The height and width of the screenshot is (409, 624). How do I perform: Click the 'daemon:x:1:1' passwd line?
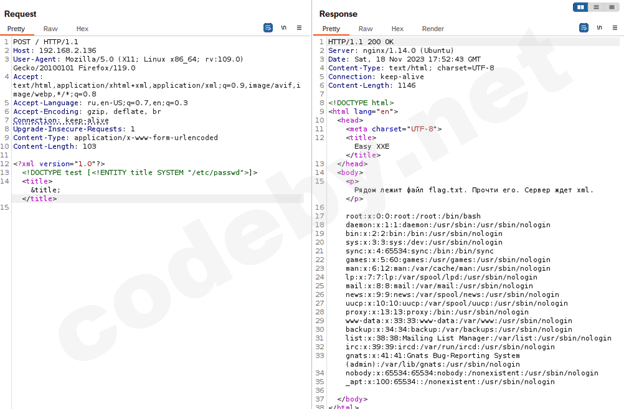coord(448,225)
